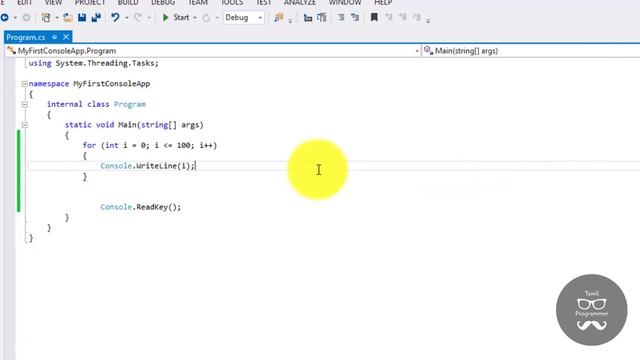The image size is (640, 360).
Task: Click the Open File folder icon
Action: (x=68, y=18)
